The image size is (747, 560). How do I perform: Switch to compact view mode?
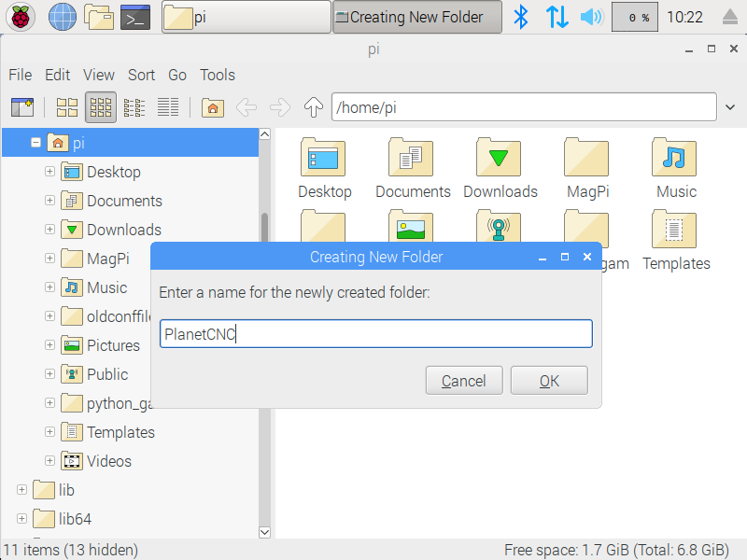point(134,107)
